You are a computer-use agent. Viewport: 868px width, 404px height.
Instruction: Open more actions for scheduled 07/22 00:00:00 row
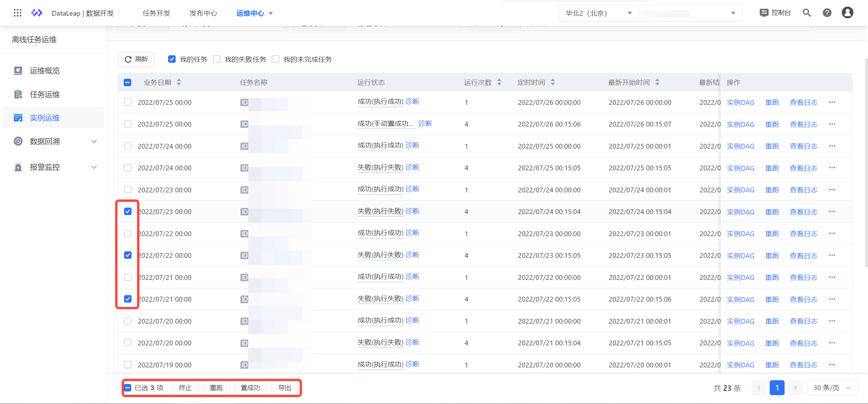pos(832,277)
